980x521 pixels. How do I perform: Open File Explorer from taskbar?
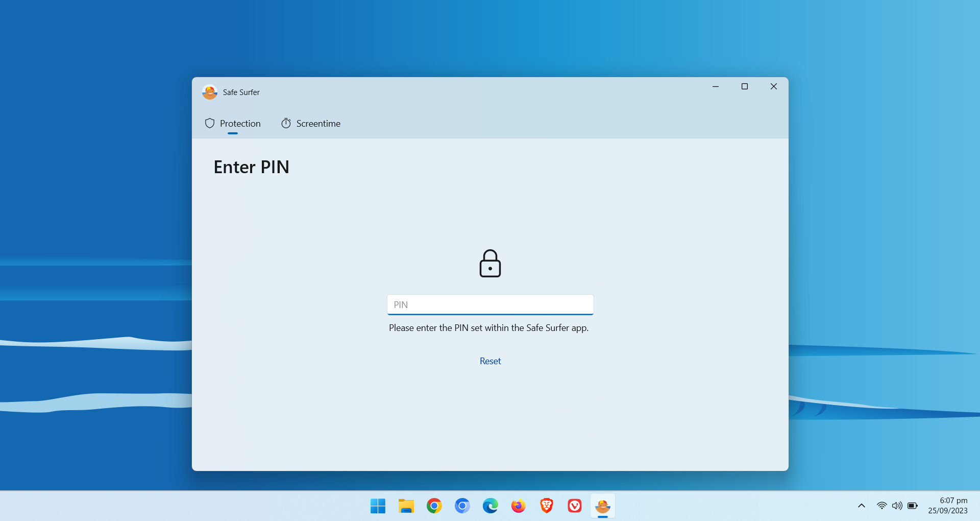click(406, 506)
